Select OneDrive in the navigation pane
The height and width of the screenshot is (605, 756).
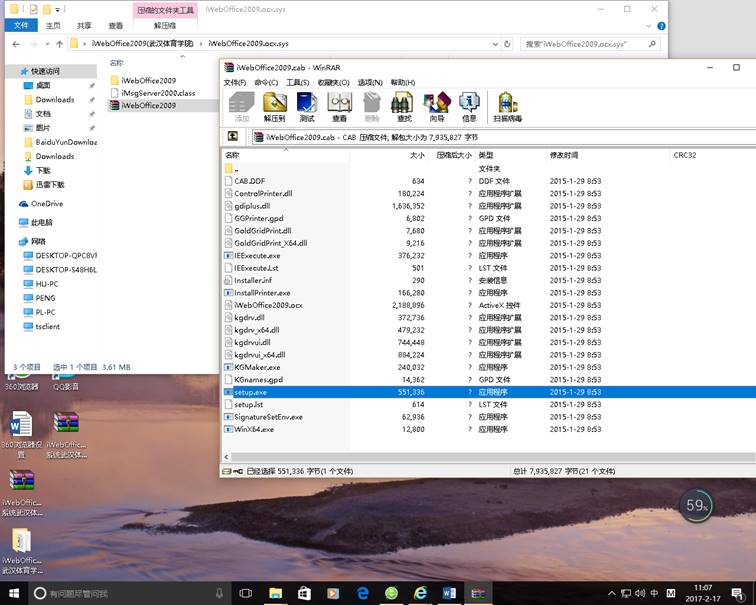(47, 203)
